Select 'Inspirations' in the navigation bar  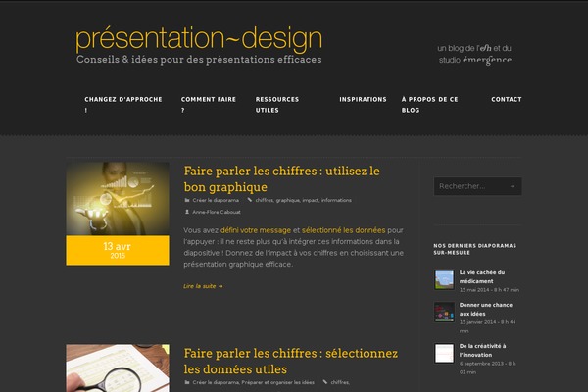(x=363, y=100)
